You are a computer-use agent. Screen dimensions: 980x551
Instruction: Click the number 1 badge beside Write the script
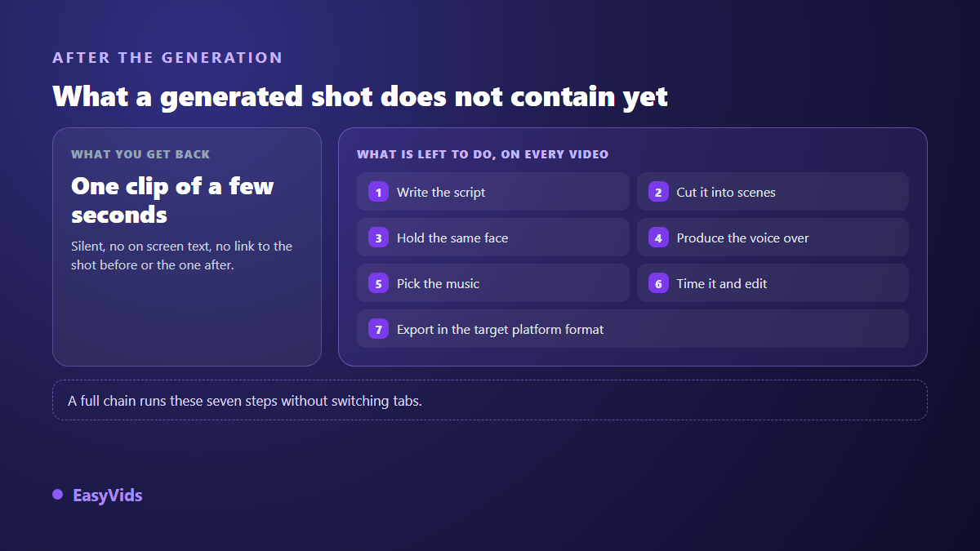378,192
